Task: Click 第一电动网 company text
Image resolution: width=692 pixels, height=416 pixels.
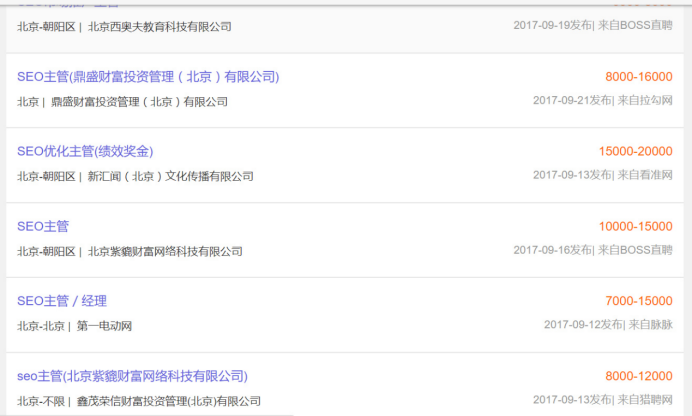Action: [104, 326]
